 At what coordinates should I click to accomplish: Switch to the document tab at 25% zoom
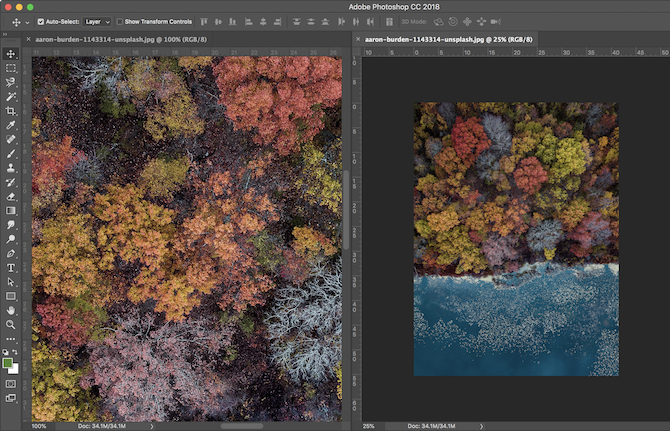click(449, 39)
